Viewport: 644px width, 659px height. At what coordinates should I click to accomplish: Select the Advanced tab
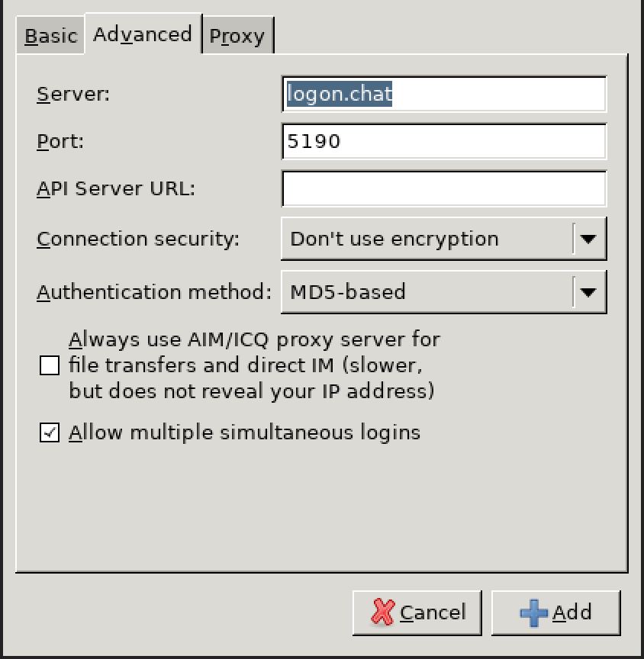pos(143,34)
